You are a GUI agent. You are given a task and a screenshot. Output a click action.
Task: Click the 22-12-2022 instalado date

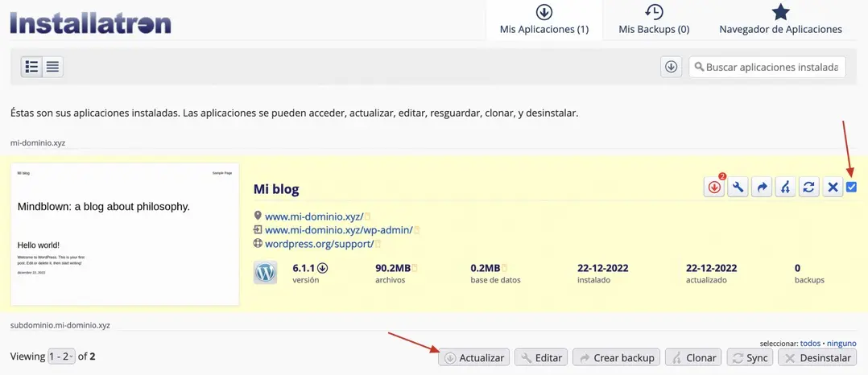603,268
